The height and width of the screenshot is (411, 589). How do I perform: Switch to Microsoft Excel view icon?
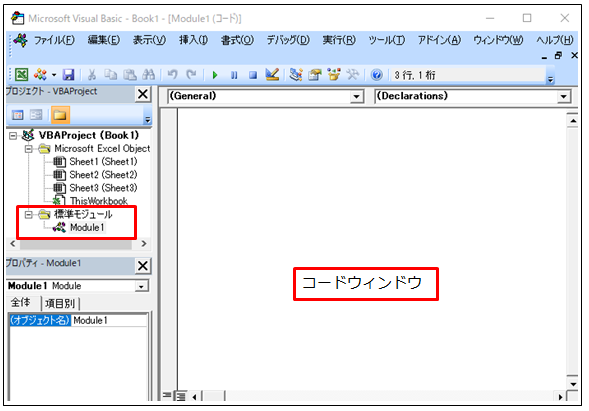click(x=21, y=75)
